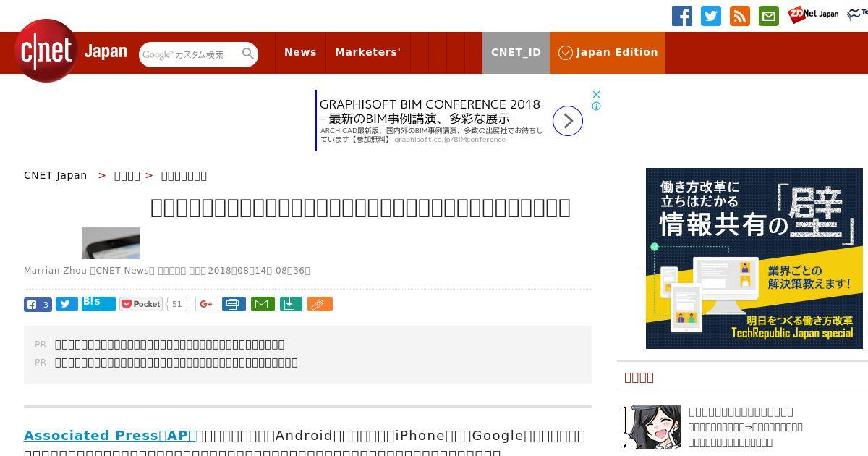
Task: Bookmark with Hatena B! button
Action: (x=98, y=303)
